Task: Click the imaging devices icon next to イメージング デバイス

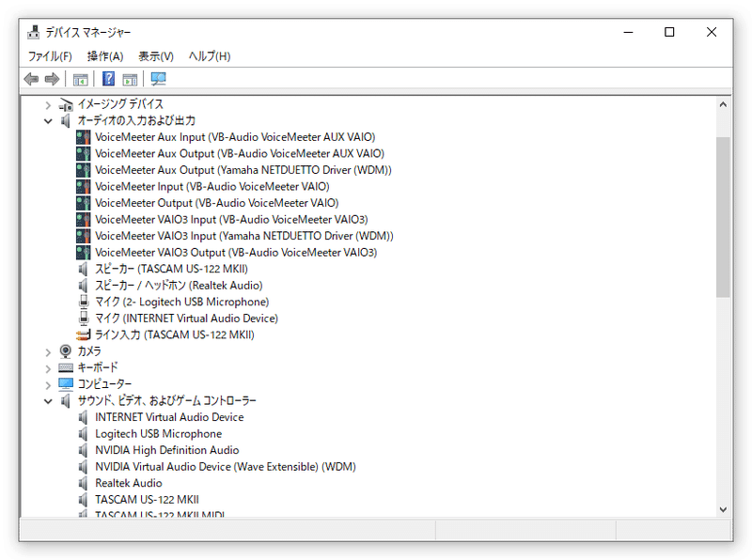Action: (x=66, y=104)
